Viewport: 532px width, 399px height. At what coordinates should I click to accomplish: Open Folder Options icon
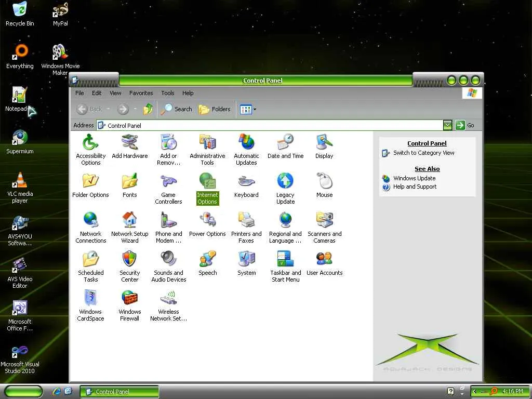coord(90,185)
